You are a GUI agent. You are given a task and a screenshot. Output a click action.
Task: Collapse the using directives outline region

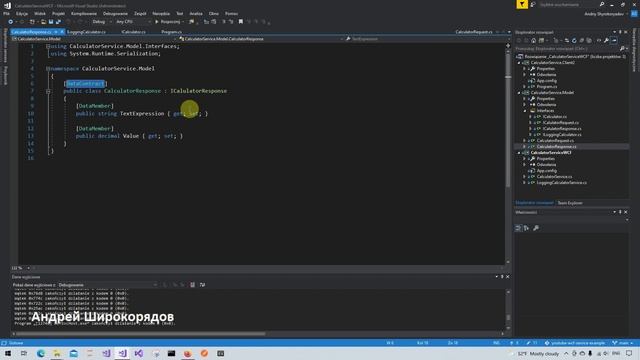click(x=48, y=46)
